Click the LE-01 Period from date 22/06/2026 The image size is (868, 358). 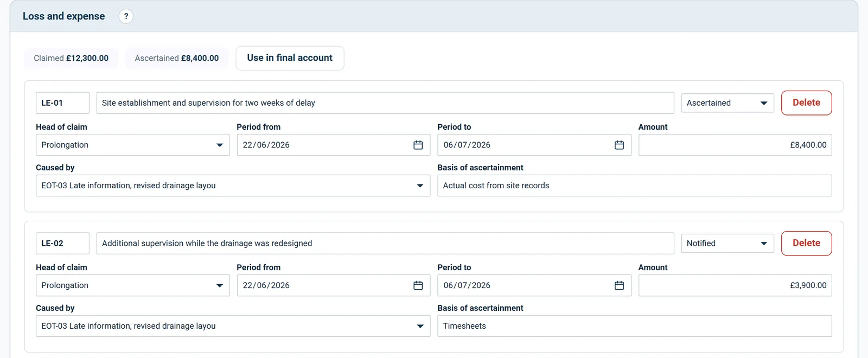pos(266,145)
